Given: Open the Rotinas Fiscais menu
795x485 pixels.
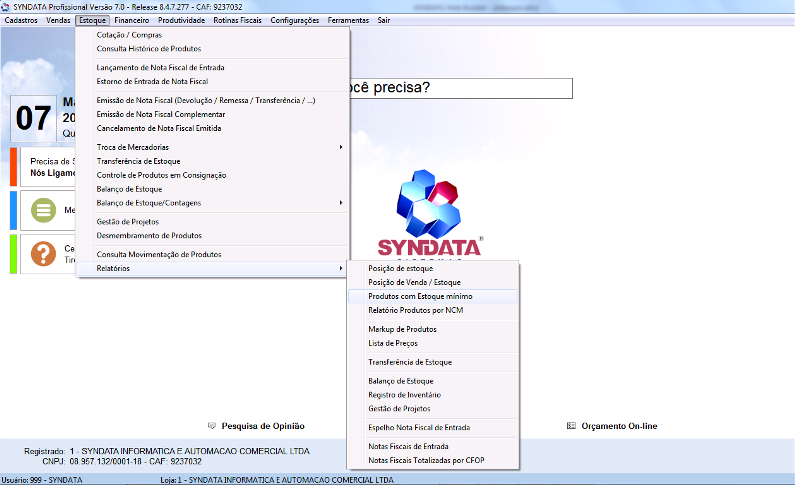Looking at the screenshot, I should pyautogui.click(x=237, y=20).
